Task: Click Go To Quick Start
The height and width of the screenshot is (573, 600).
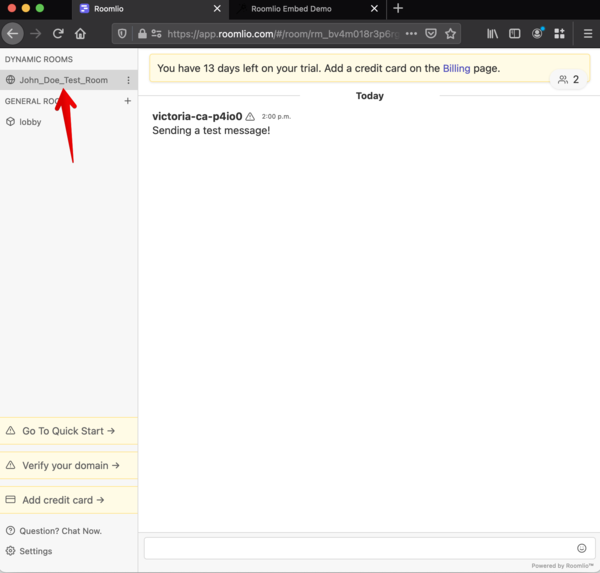Action: tap(68, 431)
